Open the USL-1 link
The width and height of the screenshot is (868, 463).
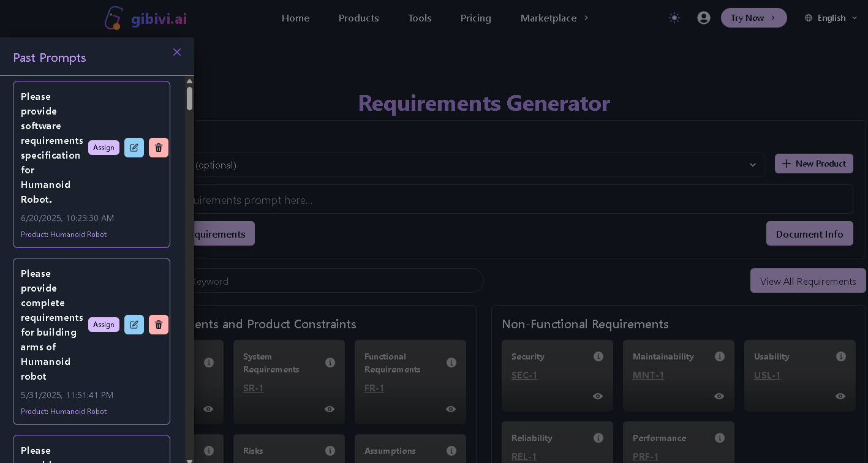coord(767,375)
